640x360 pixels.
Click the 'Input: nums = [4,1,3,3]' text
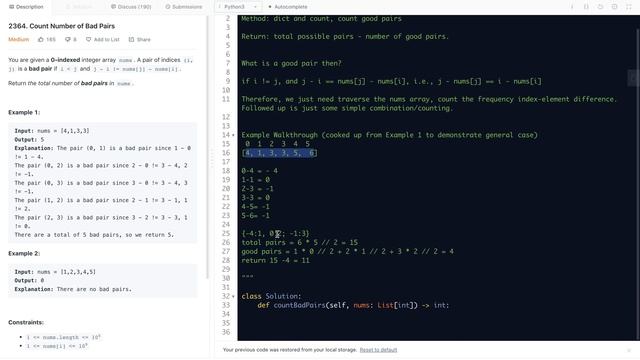pyautogui.click(x=52, y=131)
